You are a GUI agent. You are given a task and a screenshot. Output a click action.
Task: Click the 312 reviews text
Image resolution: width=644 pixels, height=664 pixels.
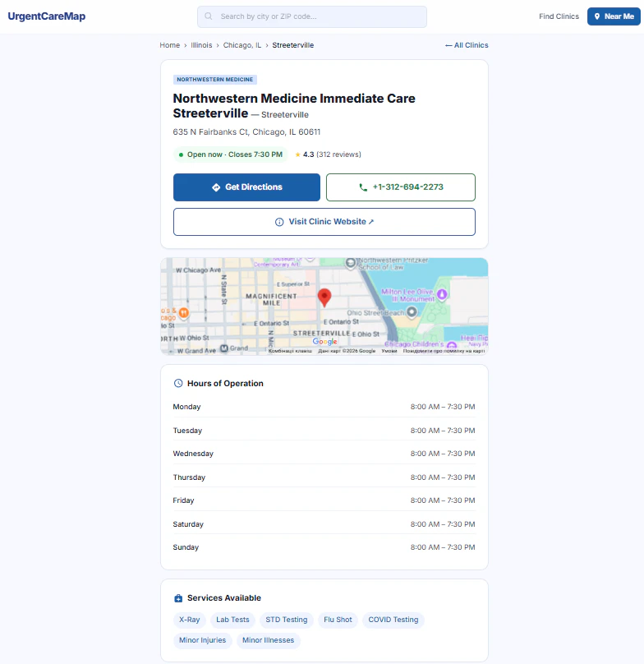point(338,154)
